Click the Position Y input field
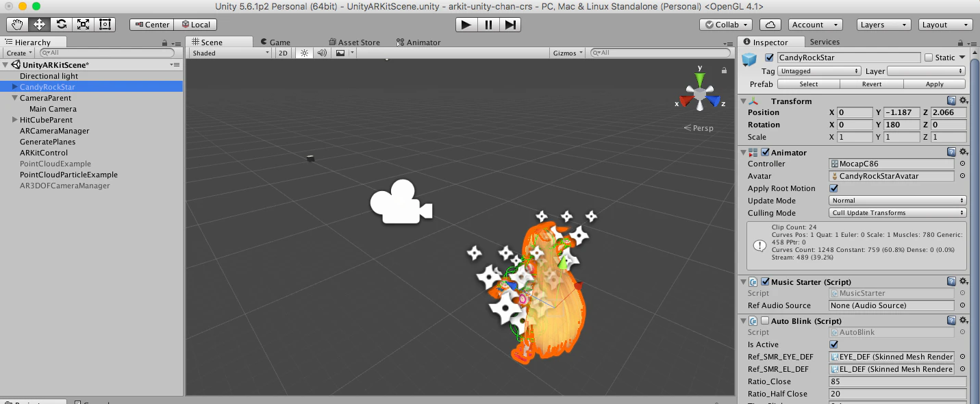 click(x=901, y=112)
